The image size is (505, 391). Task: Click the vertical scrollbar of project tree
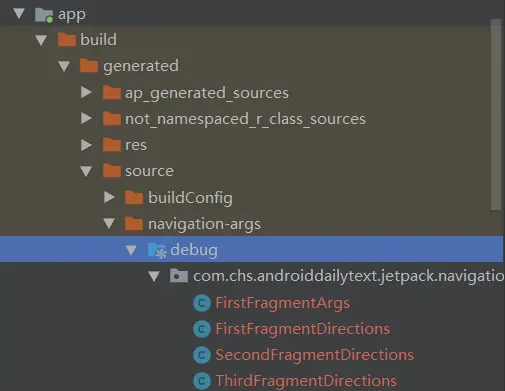point(496,115)
